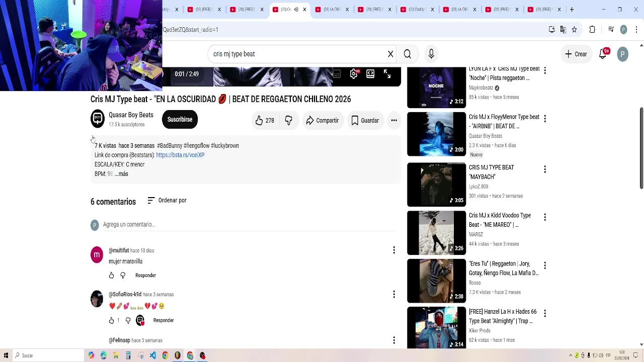Dislike the @multifat comment
The height and width of the screenshot is (362, 644).
click(x=123, y=275)
